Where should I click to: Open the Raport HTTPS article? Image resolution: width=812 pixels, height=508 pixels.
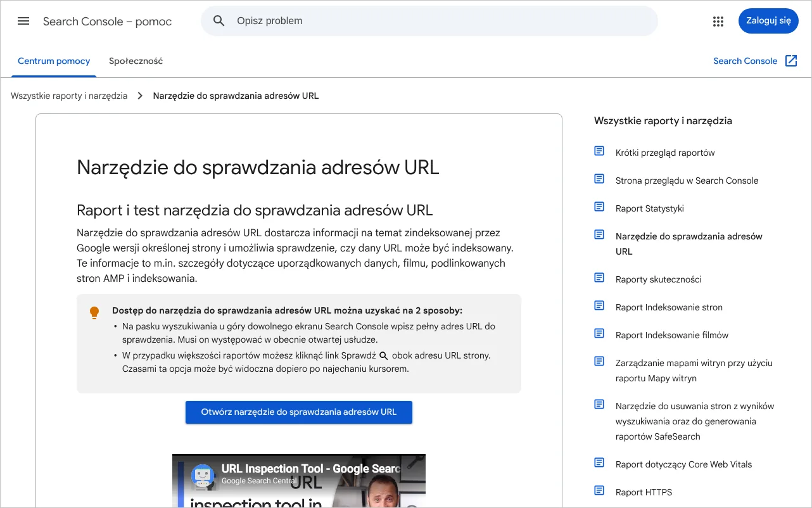644,492
